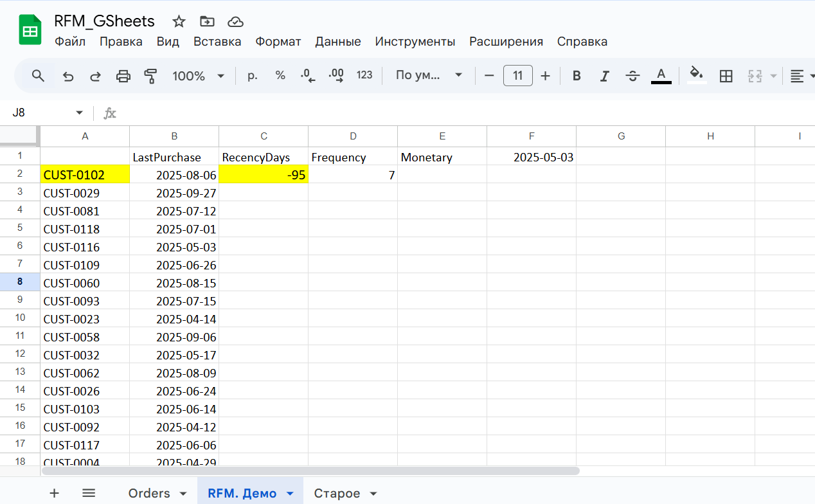Image resolution: width=815 pixels, height=504 pixels.
Task: Star the RFM_GSheets document
Action: click(179, 22)
